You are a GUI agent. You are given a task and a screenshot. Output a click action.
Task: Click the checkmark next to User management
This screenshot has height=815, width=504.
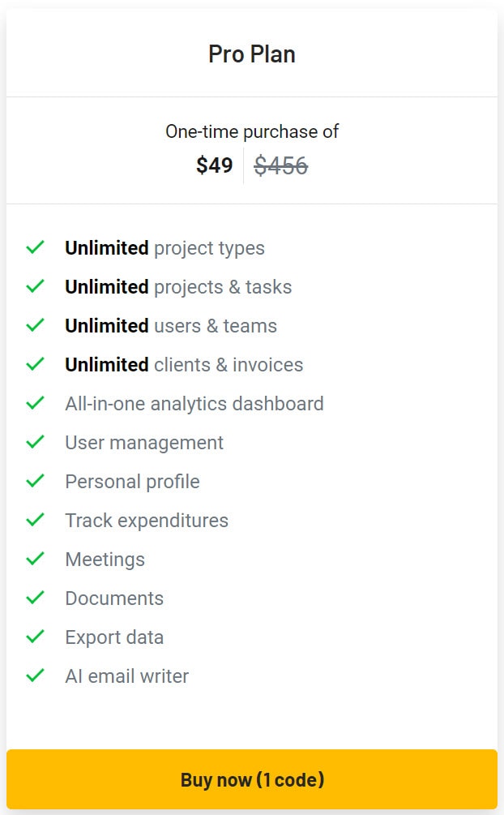(36, 442)
